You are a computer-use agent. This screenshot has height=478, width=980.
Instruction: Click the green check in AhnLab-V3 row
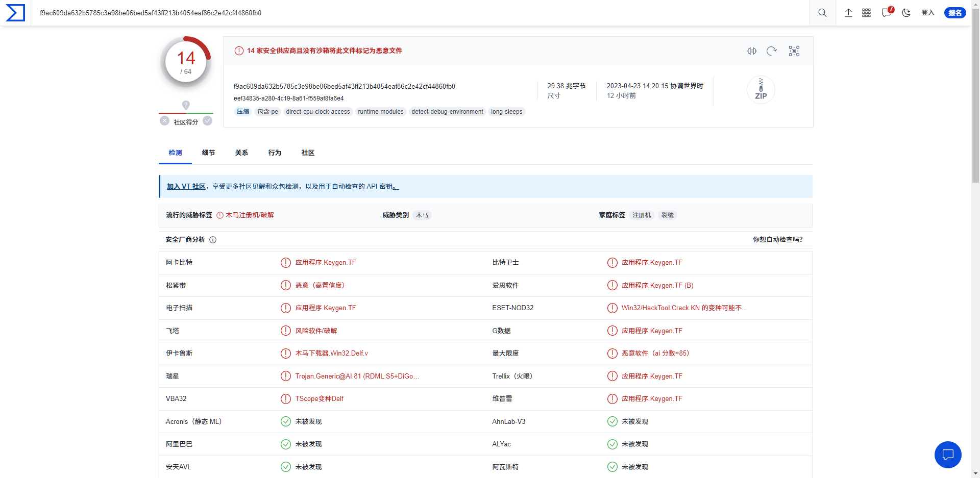[612, 421]
